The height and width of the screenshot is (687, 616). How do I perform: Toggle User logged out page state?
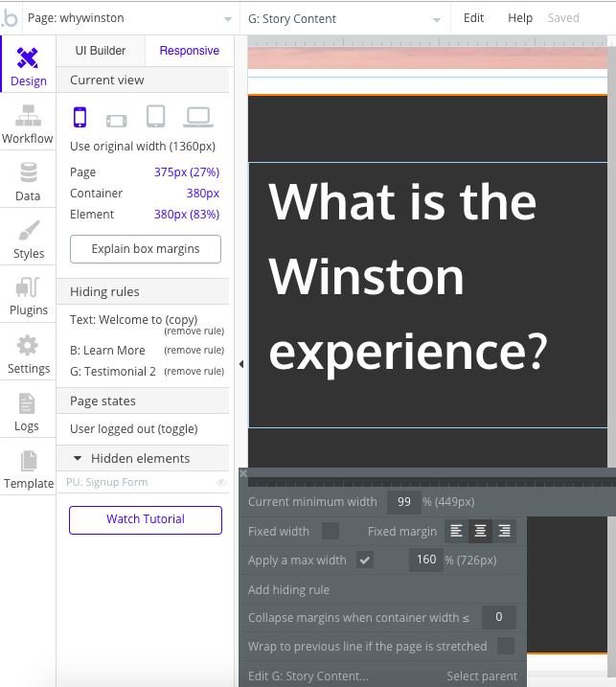tap(133, 428)
